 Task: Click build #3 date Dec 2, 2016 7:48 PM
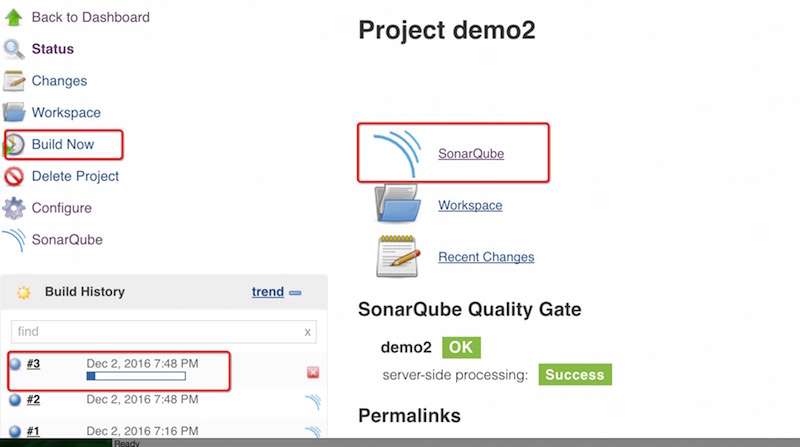tap(142, 363)
